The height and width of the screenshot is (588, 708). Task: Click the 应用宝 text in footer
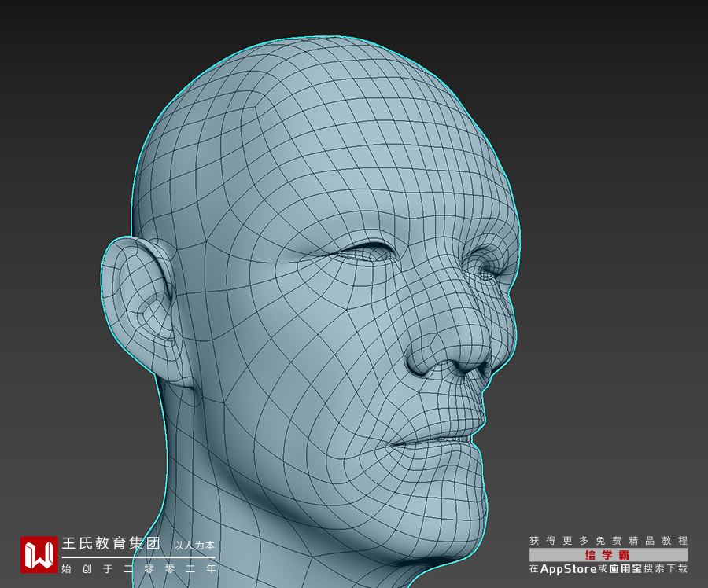(626, 568)
